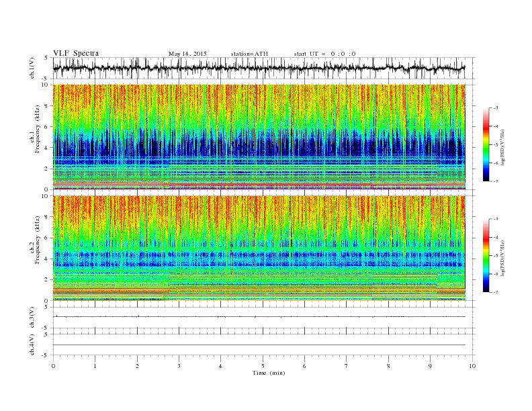
Task: Click the '8' tick on the time axis
Action: coord(388,366)
